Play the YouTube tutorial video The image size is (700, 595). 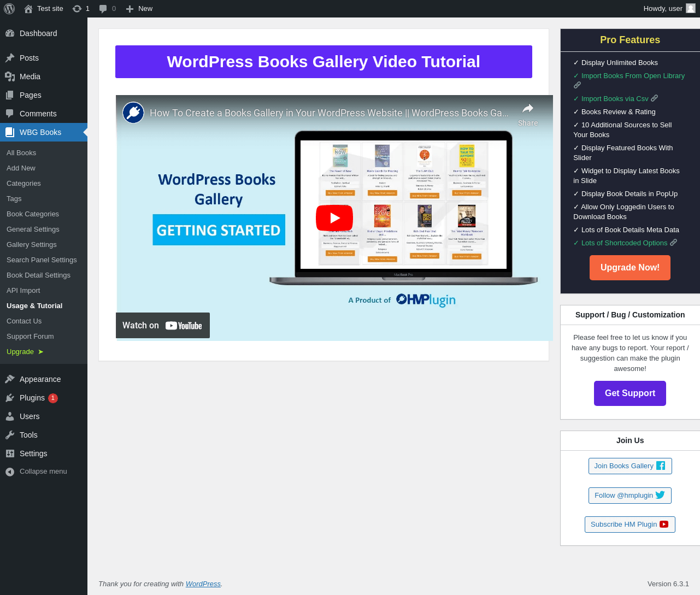pos(334,218)
